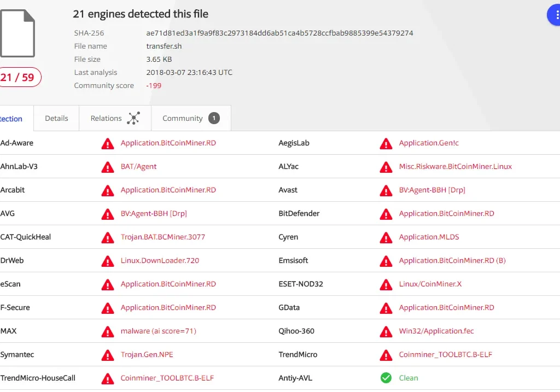The width and height of the screenshot is (560, 392).
Task: Click the file name transfer.sh
Action: pos(164,46)
